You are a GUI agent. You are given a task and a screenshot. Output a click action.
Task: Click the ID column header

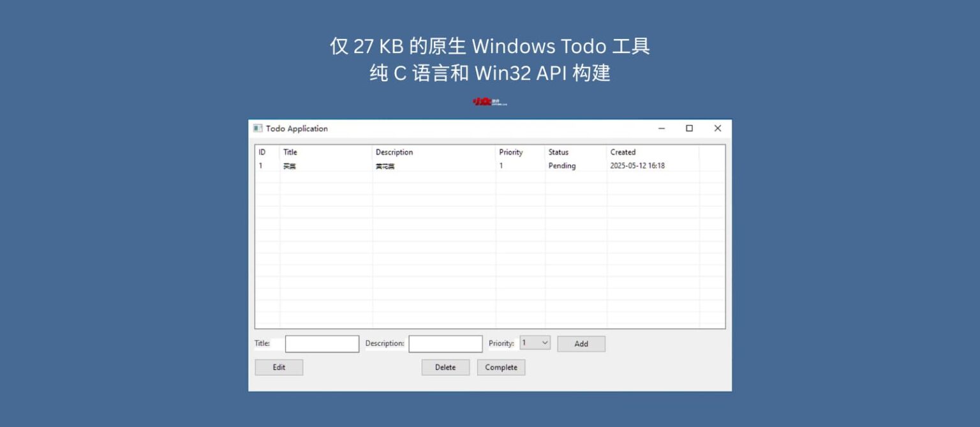pyautogui.click(x=263, y=152)
